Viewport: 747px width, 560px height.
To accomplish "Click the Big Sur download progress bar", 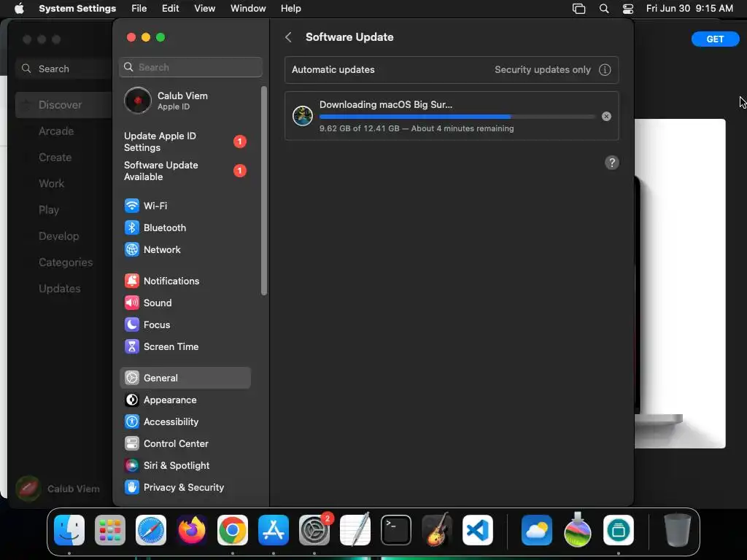I will [457, 117].
